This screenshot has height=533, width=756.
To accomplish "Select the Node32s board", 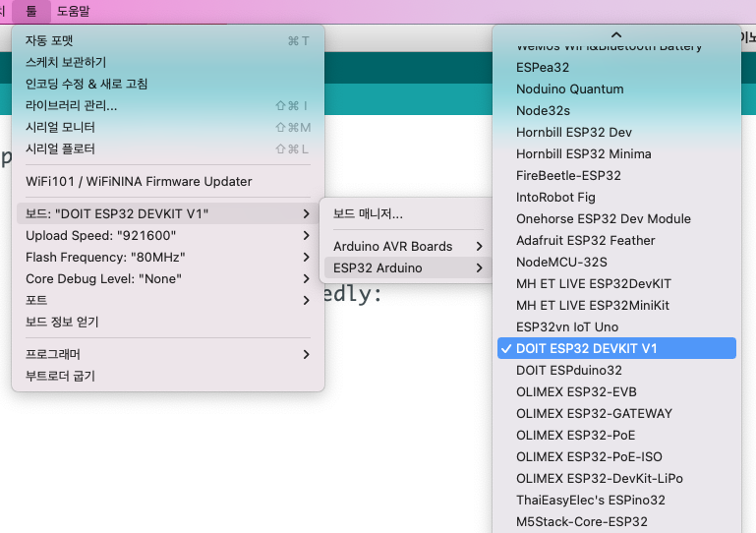I will click(616, 111).
